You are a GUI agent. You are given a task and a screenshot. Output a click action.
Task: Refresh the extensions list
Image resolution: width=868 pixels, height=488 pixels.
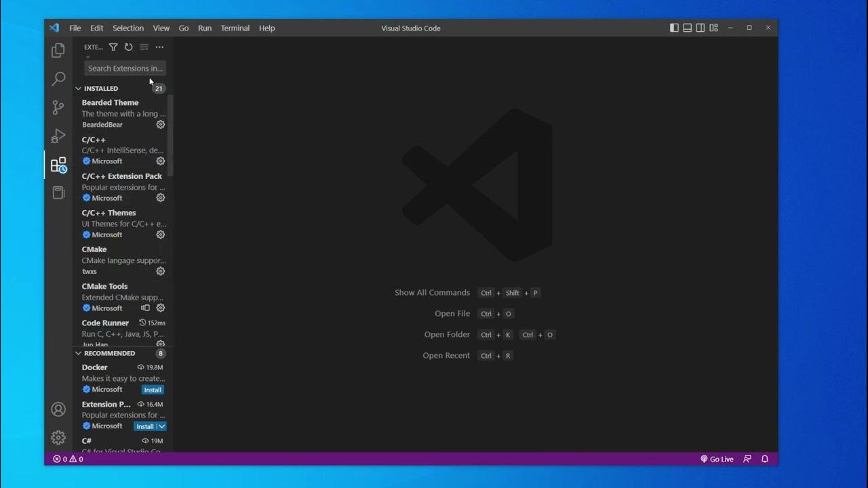point(128,47)
